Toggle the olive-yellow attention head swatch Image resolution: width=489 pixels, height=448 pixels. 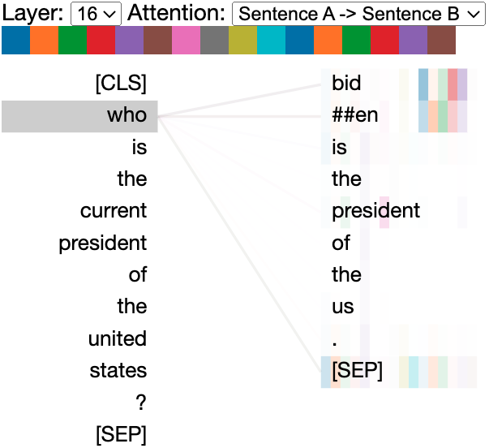[242, 41]
